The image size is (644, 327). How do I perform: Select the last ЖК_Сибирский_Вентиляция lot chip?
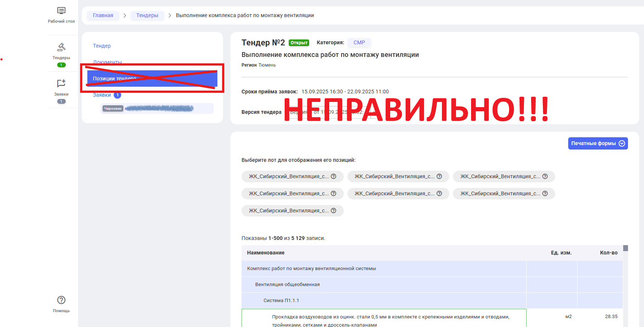pos(288,211)
